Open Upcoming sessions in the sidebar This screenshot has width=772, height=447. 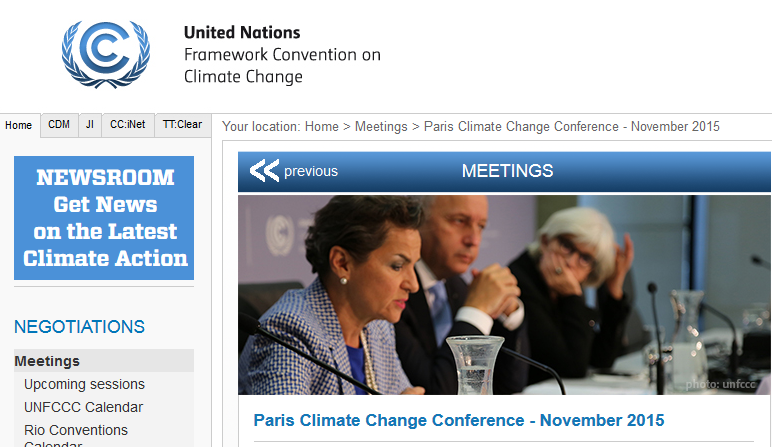[84, 384]
